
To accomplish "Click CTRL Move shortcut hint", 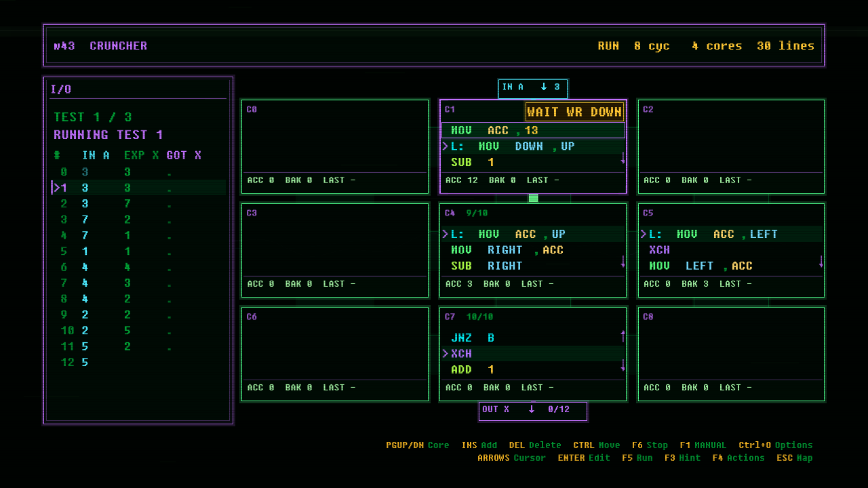I will click(597, 445).
